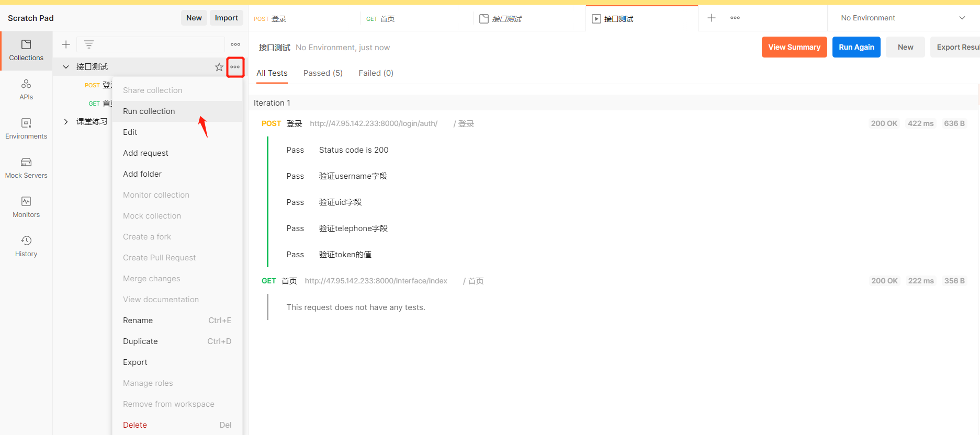Click the 356 B response size
Viewport: 980px width, 435px height.
[x=954, y=281]
